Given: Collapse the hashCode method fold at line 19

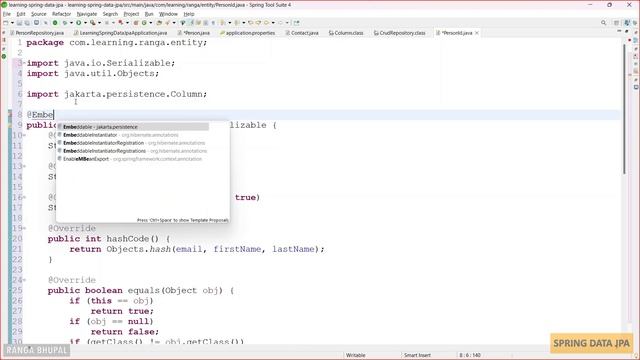Looking at the screenshot, I should pos(24,228).
